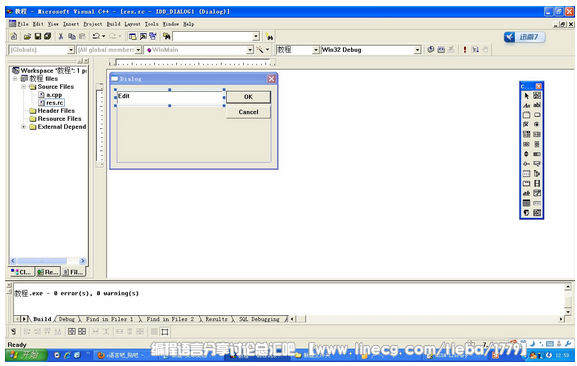The height and width of the screenshot is (366, 577).
Task: Pick the Group Box control tool
Action: [527, 115]
